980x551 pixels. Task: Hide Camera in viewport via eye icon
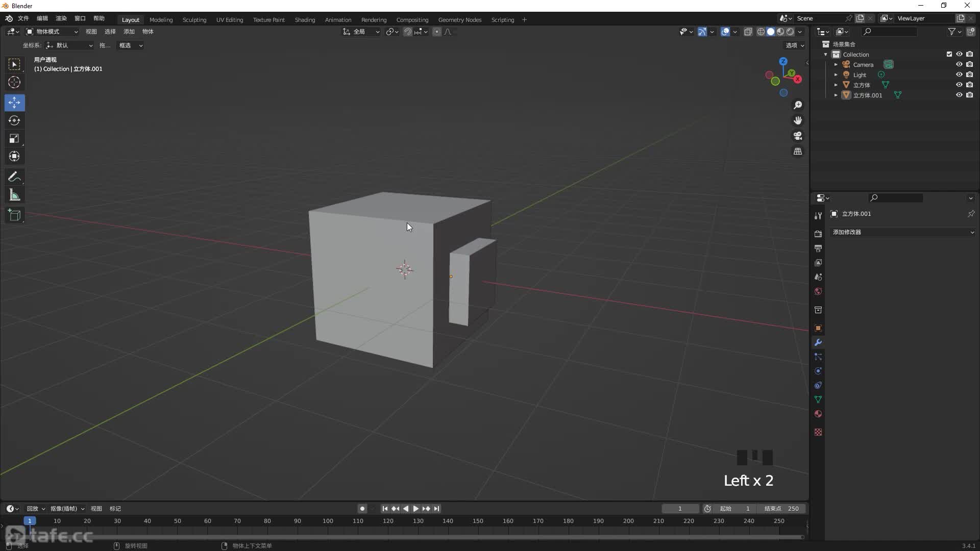pos(959,64)
